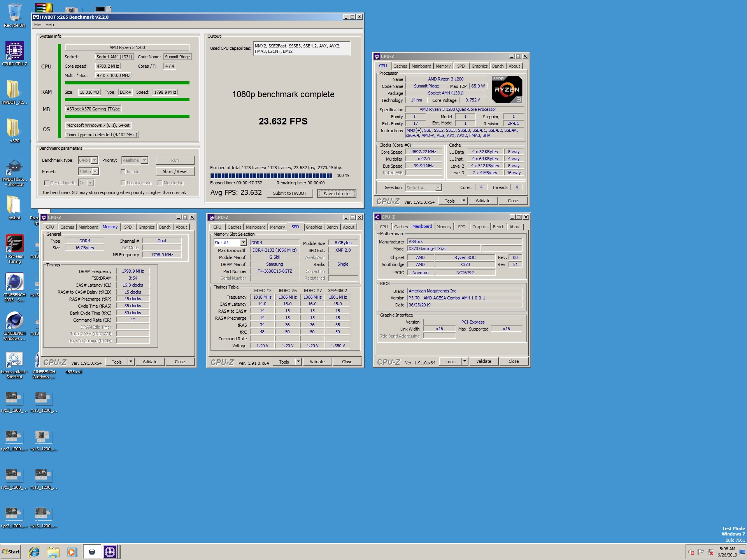This screenshot has width=747, height=560.
Task: Open CINEBENCH Windows shortcut beside hexus_pifast
Action: coord(44,364)
